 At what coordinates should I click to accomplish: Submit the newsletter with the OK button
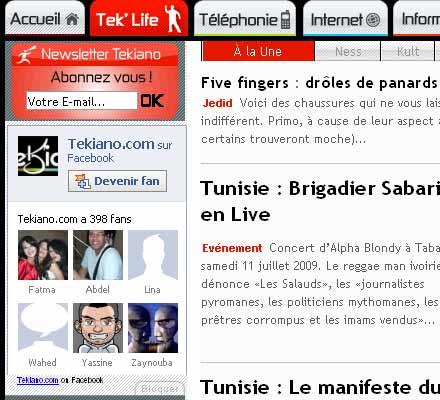coord(152,101)
